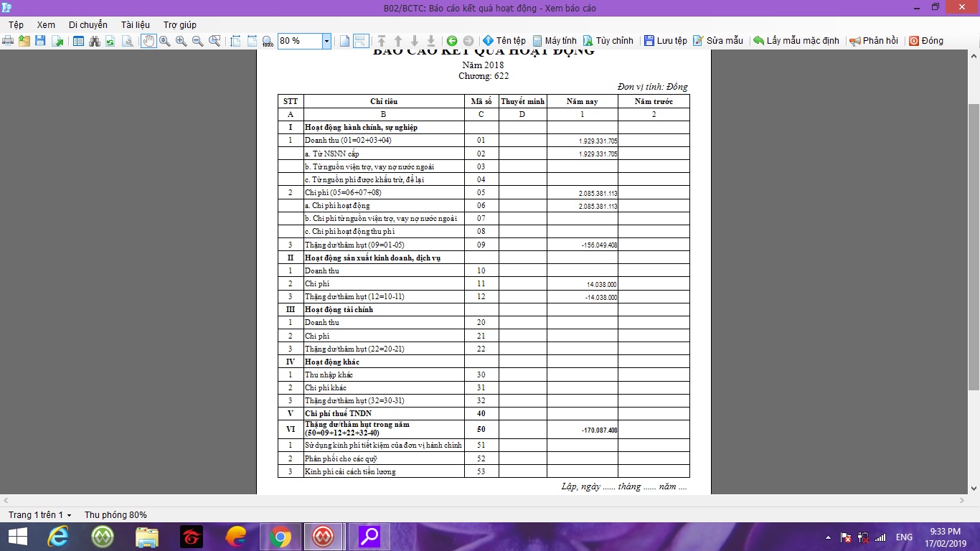Select the Hand pan tool

tap(149, 41)
